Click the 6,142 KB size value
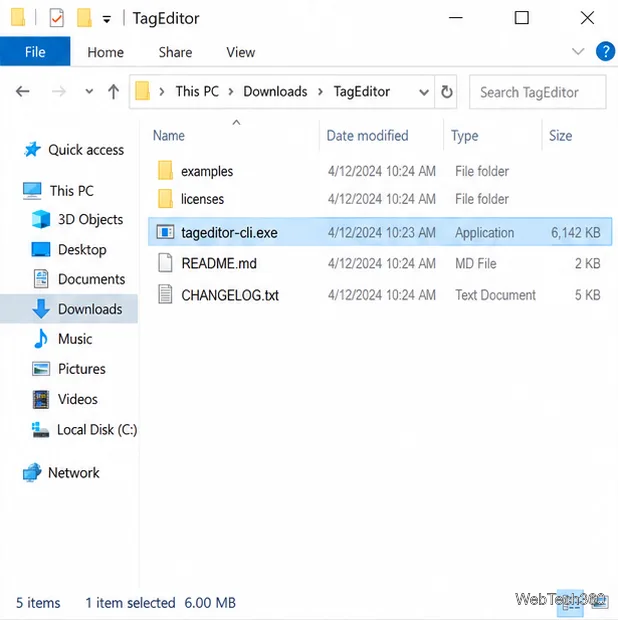 point(576,232)
